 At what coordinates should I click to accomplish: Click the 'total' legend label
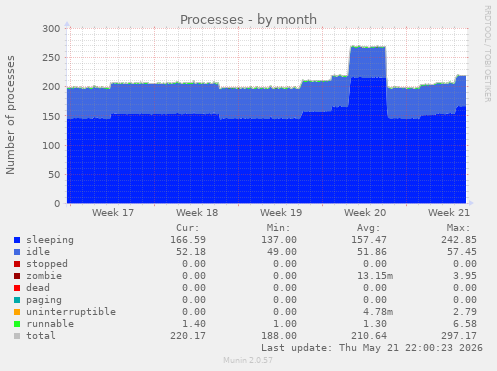[x=41, y=336]
